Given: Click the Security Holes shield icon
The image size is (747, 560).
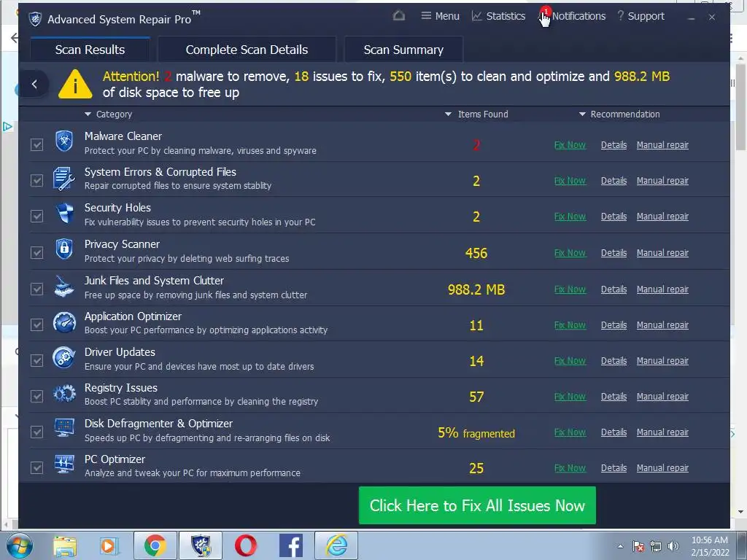Looking at the screenshot, I should (64, 214).
